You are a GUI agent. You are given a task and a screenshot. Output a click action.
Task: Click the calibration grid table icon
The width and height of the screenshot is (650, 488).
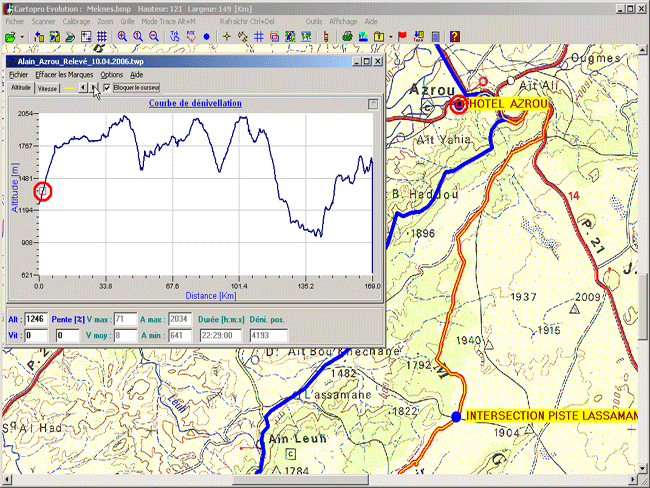click(x=86, y=37)
